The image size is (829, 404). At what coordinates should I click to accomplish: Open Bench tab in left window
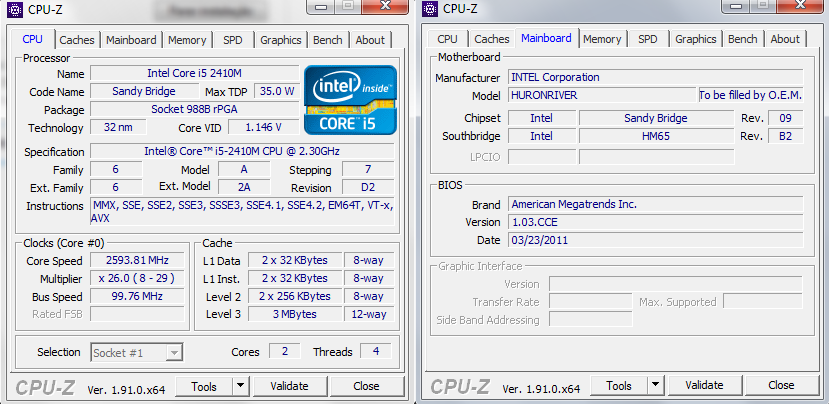coord(328,40)
